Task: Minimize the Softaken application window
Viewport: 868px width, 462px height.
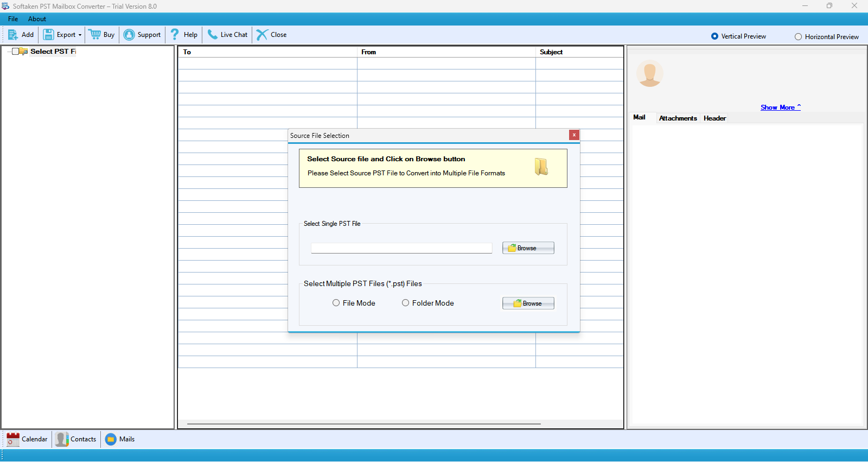Action: (x=805, y=6)
